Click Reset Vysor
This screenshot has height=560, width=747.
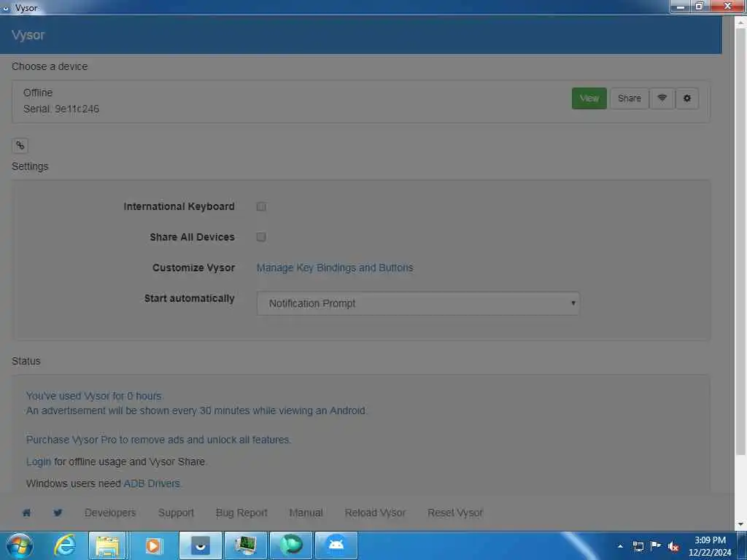click(455, 513)
